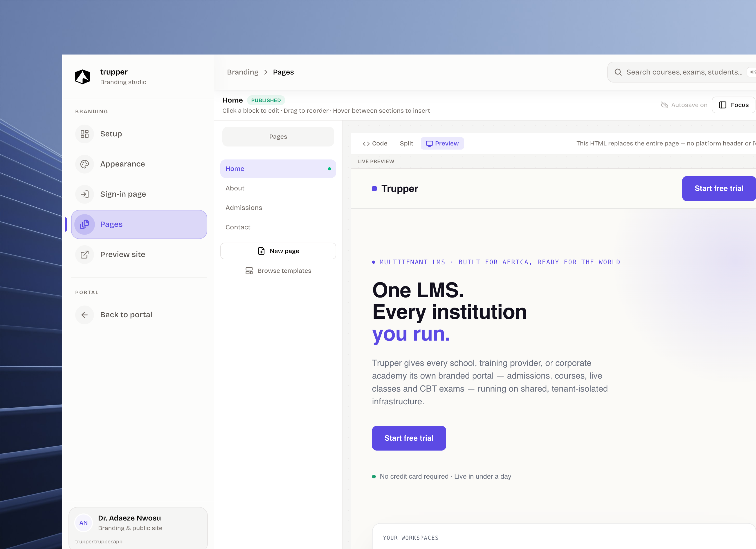The height and width of the screenshot is (549, 756).
Task: Click the New page button
Action: click(x=278, y=251)
